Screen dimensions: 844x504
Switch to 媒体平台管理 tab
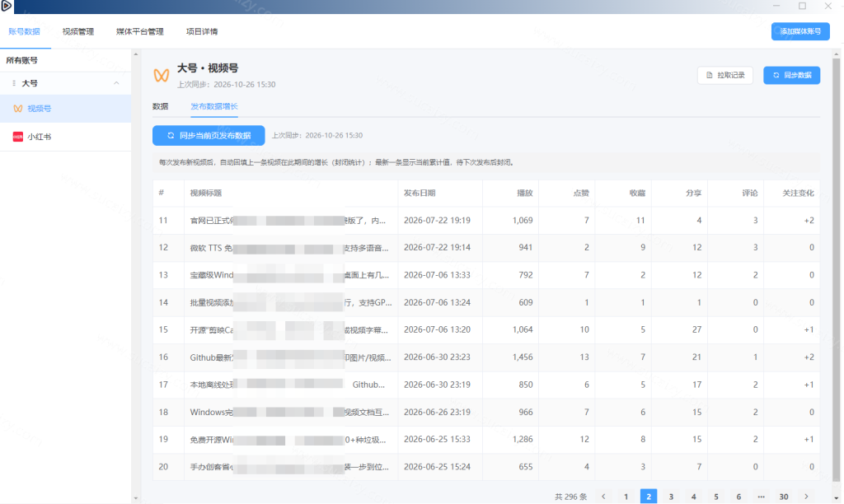tap(140, 32)
